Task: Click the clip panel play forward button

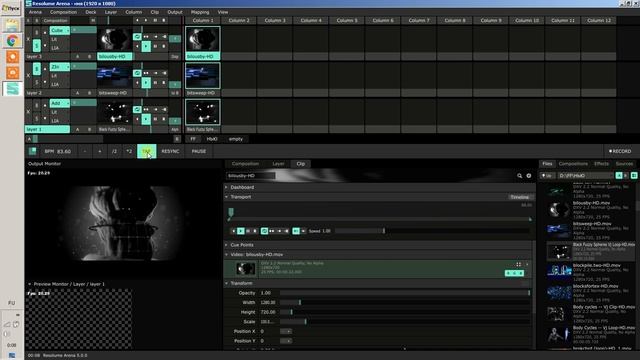Action: (240, 231)
